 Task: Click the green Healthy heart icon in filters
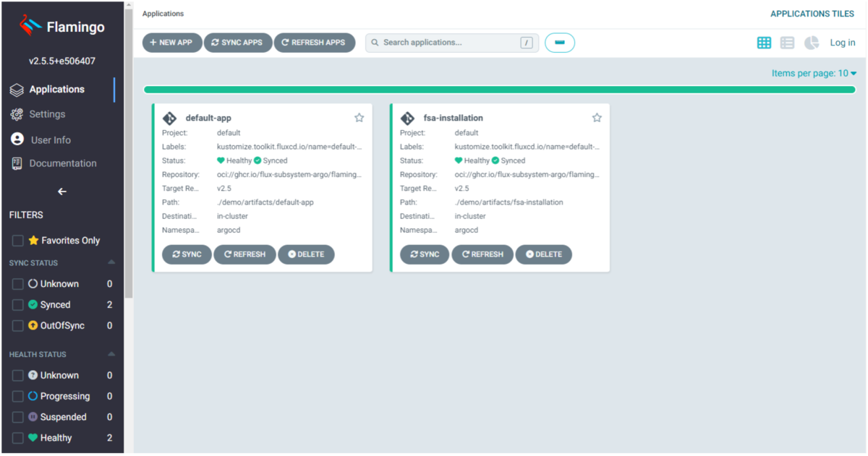33,438
